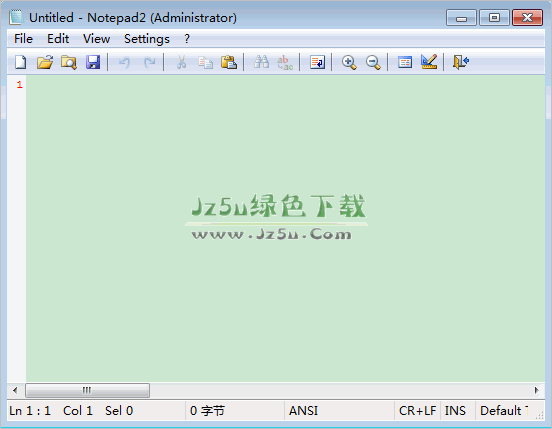Open the ? help menu

click(187, 39)
